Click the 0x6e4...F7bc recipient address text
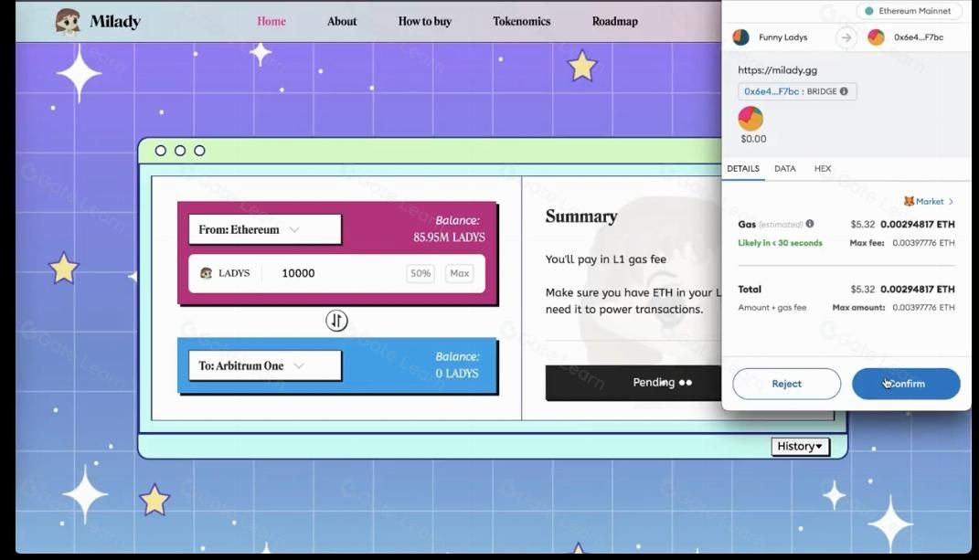 pyautogui.click(x=919, y=37)
